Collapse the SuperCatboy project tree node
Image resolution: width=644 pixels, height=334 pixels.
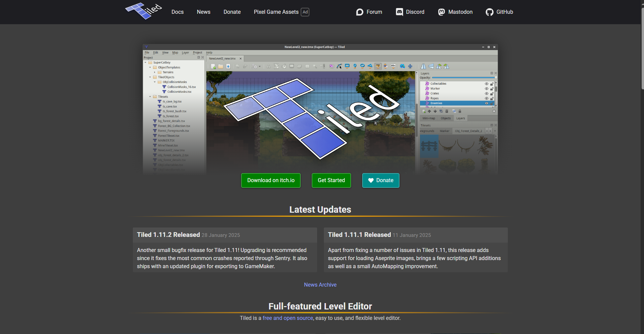pyautogui.click(x=146, y=62)
